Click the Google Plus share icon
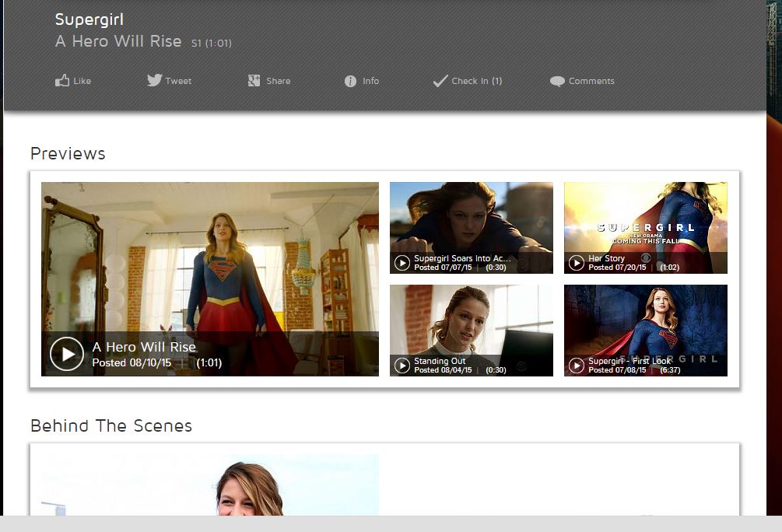Image resolution: width=782 pixels, height=532 pixels. [x=254, y=80]
